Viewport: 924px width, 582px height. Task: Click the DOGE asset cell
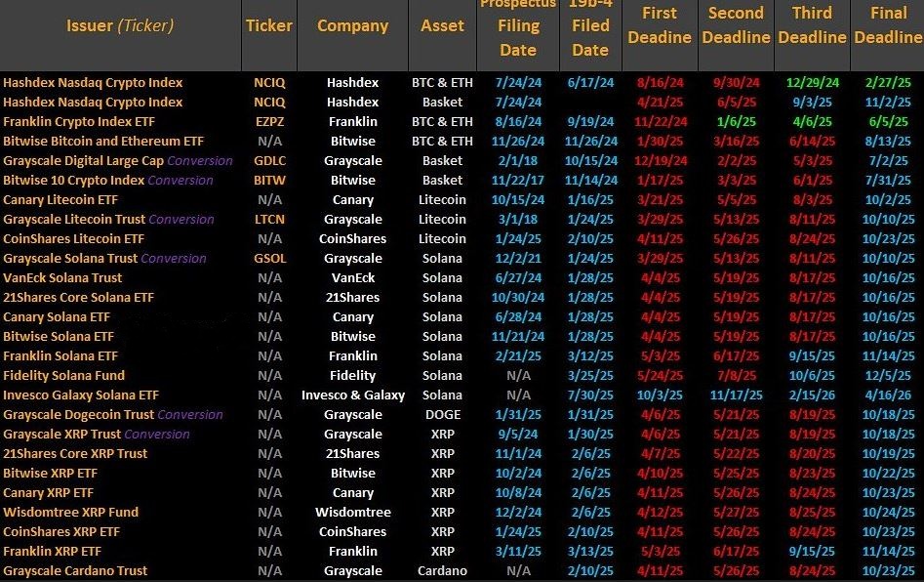(443, 415)
